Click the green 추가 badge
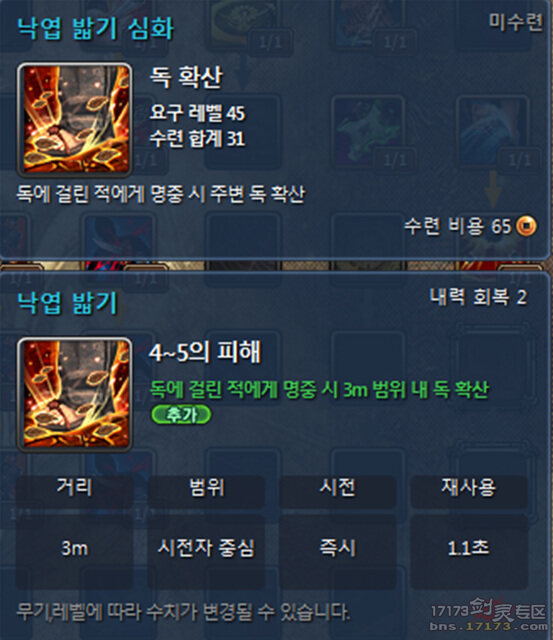This screenshot has height=640, width=553. pyautogui.click(x=181, y=415)
